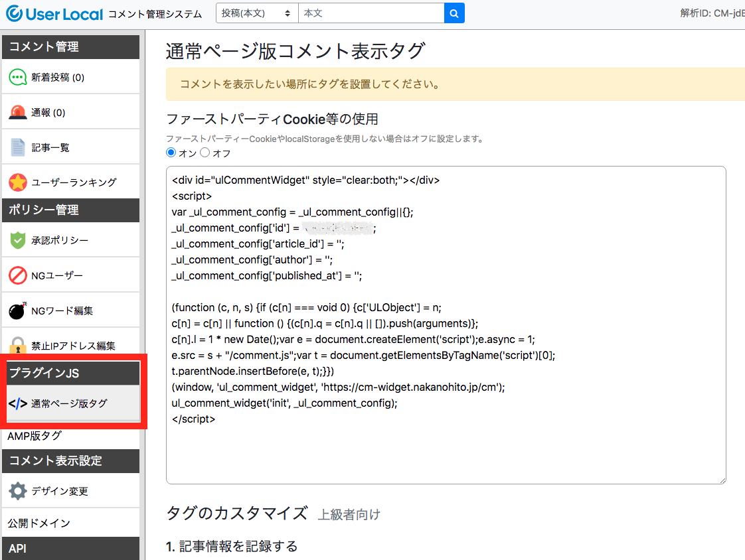Viewport: 745px width, 560px height.
Task: Click the コメント管理 section header
Action: pyautogui.click(x=71, y=46)
